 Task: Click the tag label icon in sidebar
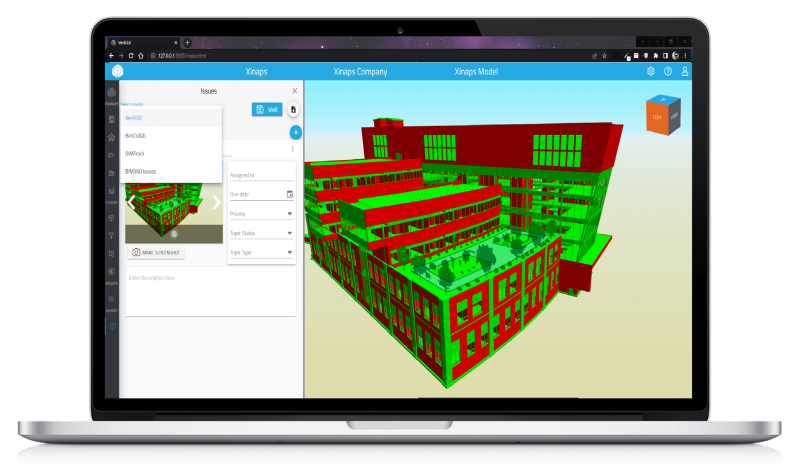click(x=112, y=155)
